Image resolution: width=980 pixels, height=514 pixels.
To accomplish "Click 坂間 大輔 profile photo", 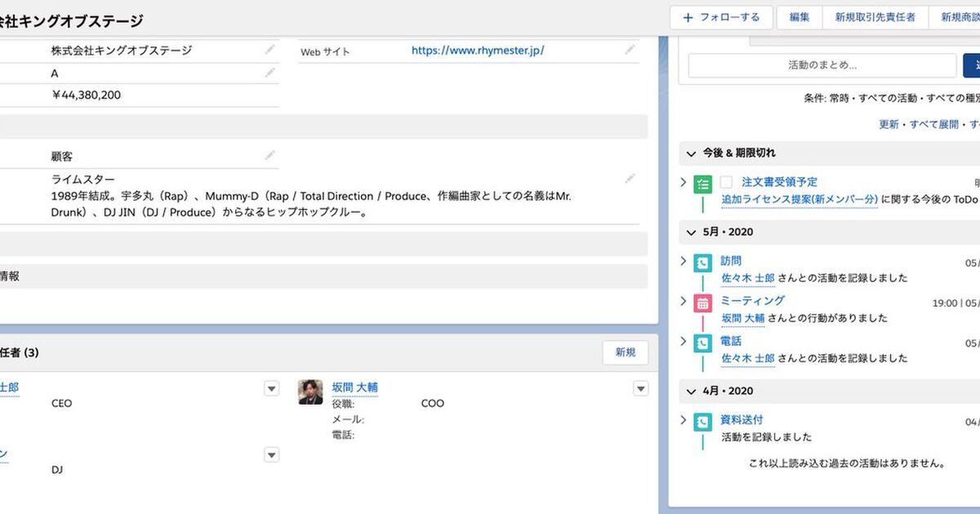I will tap(310, 392).
